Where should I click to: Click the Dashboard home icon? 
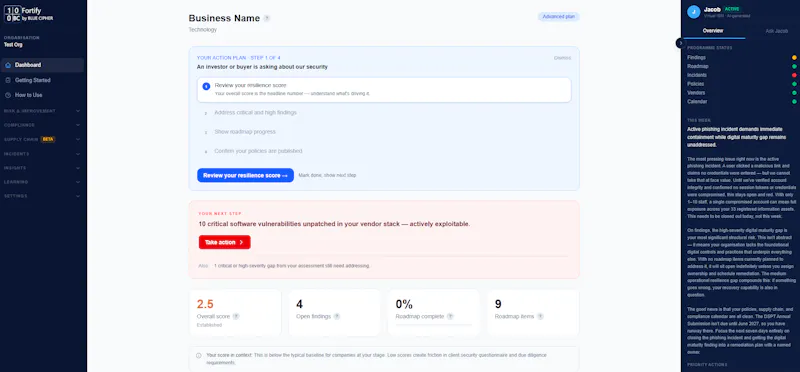click(x=8, y=65)
